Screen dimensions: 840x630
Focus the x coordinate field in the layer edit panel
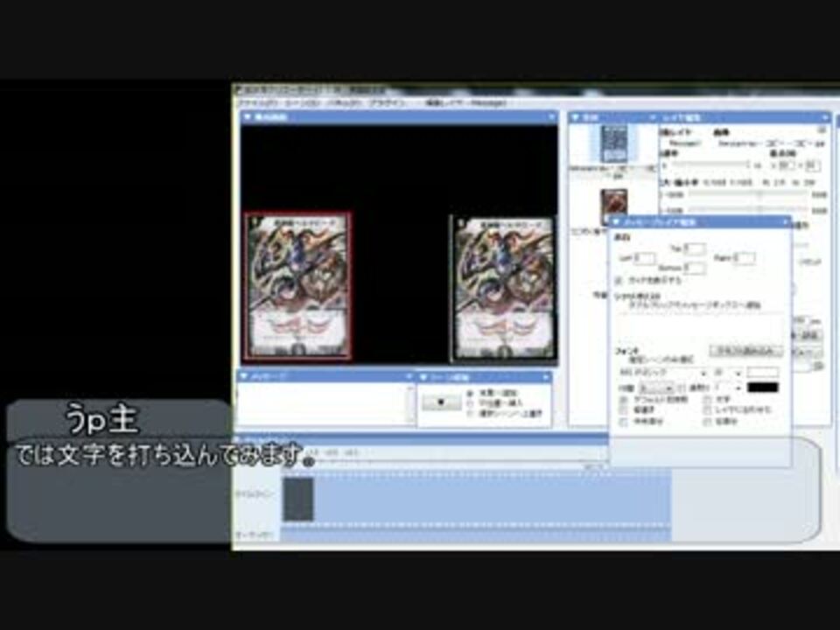pyautogui.click(x=786, y=165)
